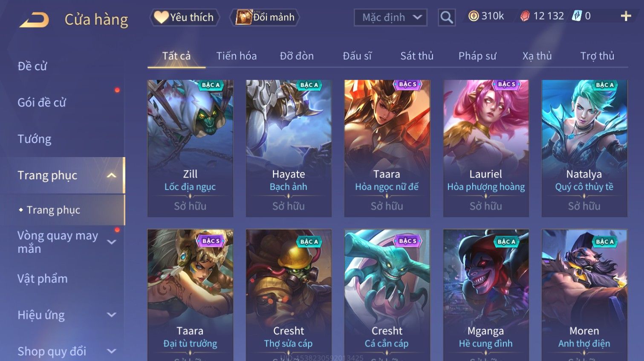This screenshot has height=361, width=644.
Task: Open the Mặc định sort dropdown
Action: click(x=390, y=17)
